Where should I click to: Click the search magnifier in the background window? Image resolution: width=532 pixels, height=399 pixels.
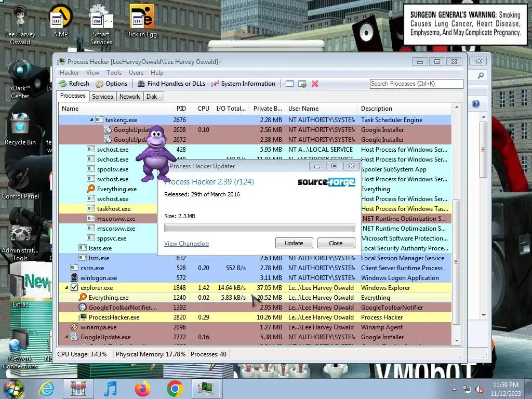tap(481, 75)
